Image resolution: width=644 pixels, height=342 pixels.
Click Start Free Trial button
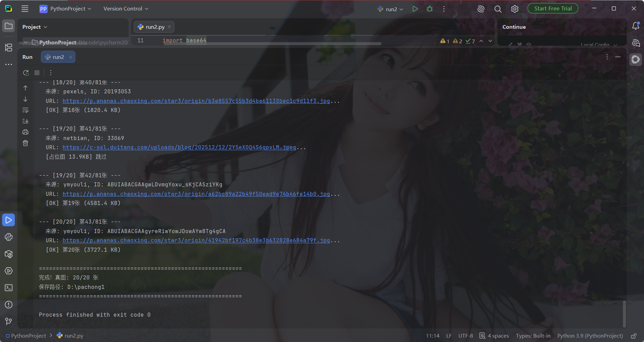point(553,9)
